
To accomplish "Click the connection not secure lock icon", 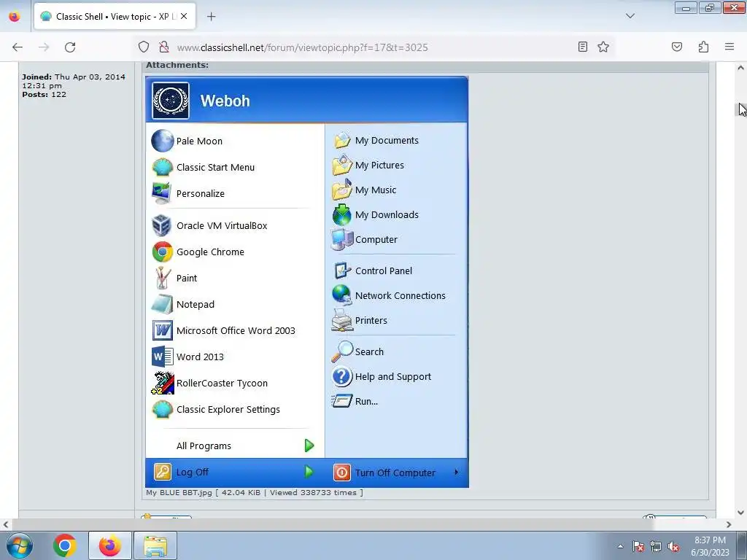I will 164,47.
